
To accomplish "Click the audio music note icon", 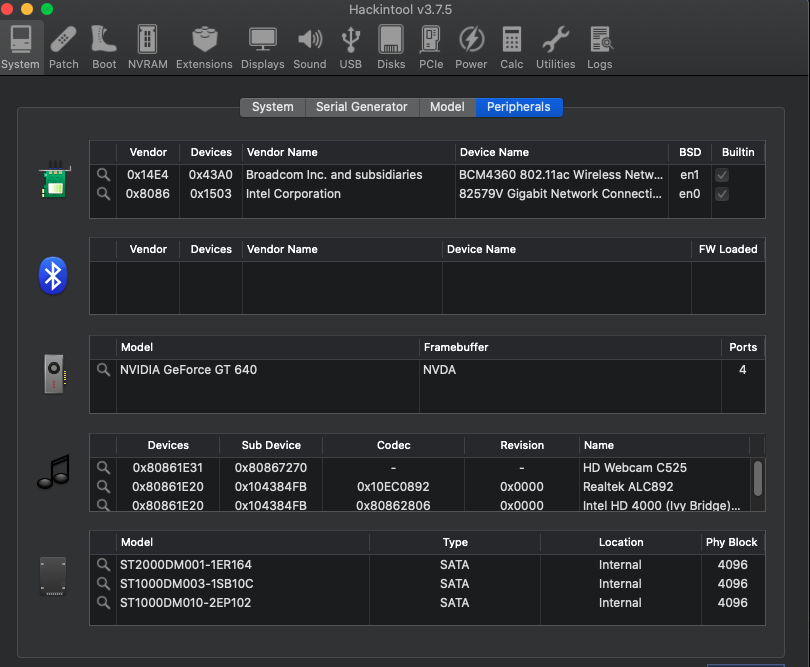I will click(53, 472).
